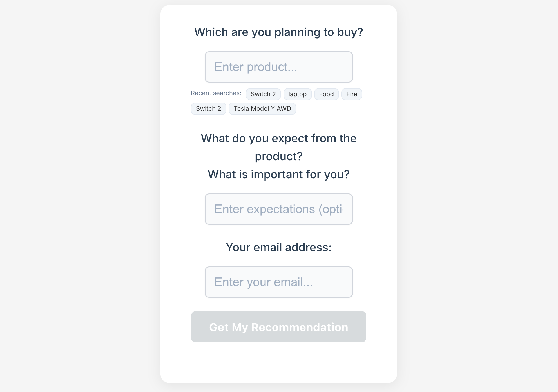
Task: Select the Switch 2 chip beside laptop
Action: pos(263,94)
